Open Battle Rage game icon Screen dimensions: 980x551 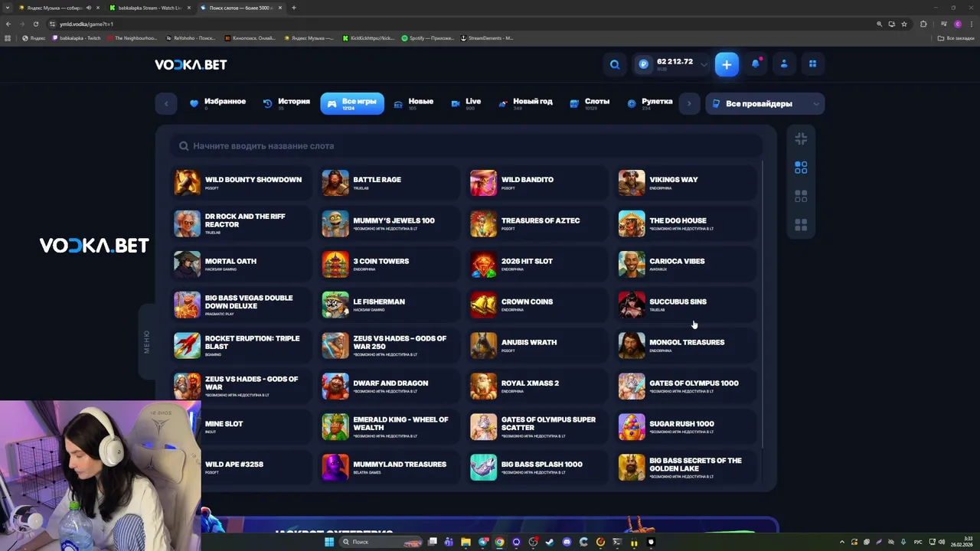(x=335, y=183)
